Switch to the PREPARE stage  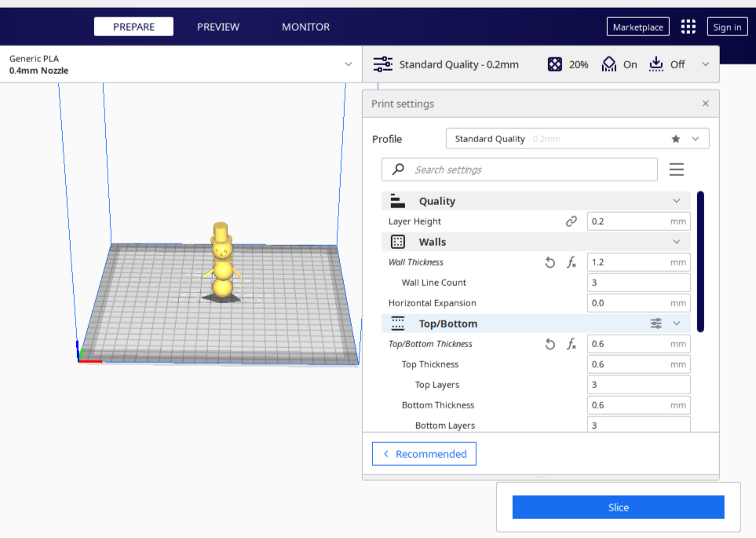tap(133, 27)
